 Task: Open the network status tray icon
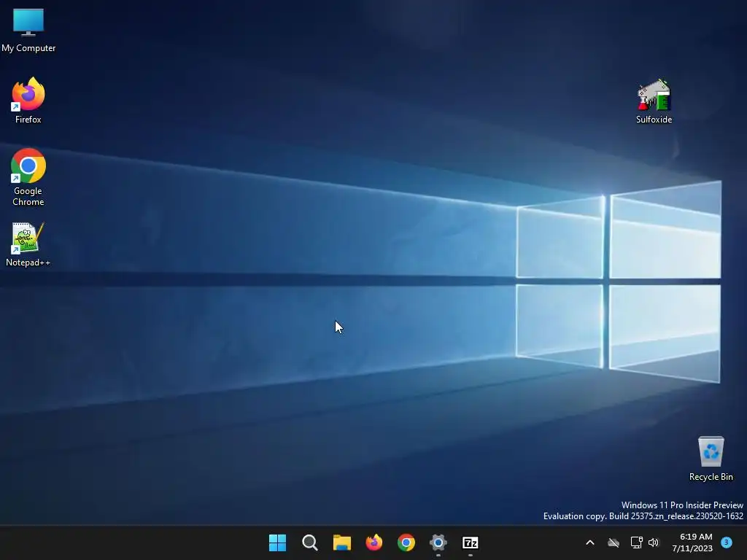pyautogui.click(x=636, y=542)
